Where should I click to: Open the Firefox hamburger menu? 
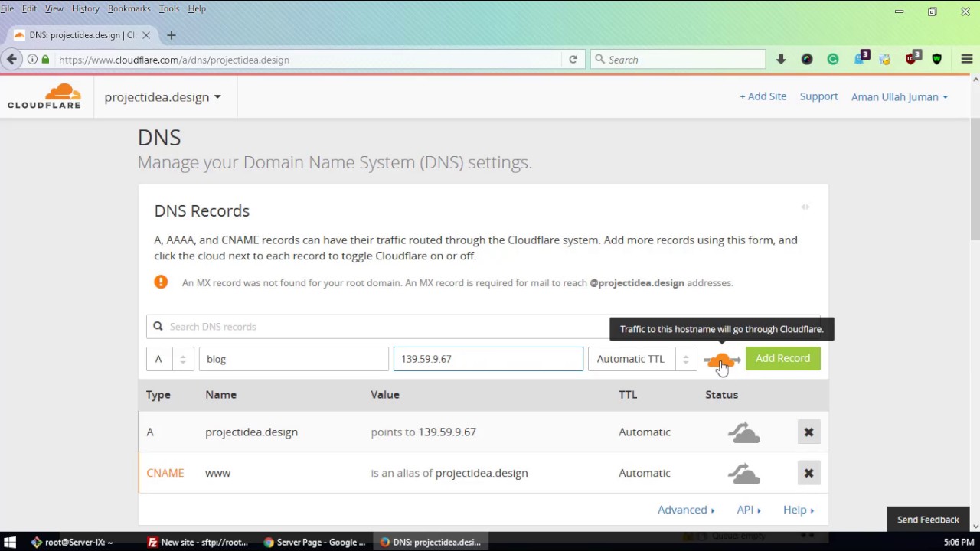(966, 60)
